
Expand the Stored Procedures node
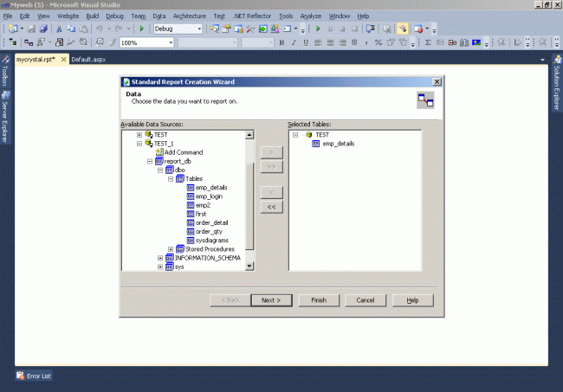point(171,249)
